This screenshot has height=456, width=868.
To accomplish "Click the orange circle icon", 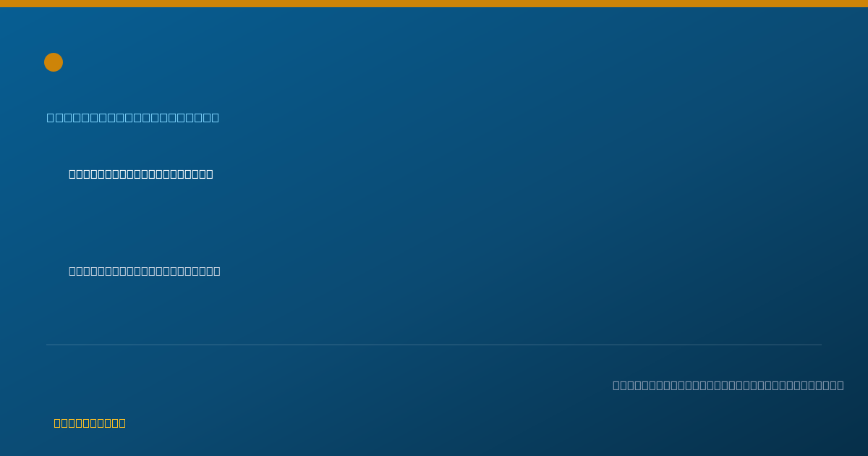I will point(54,62).
